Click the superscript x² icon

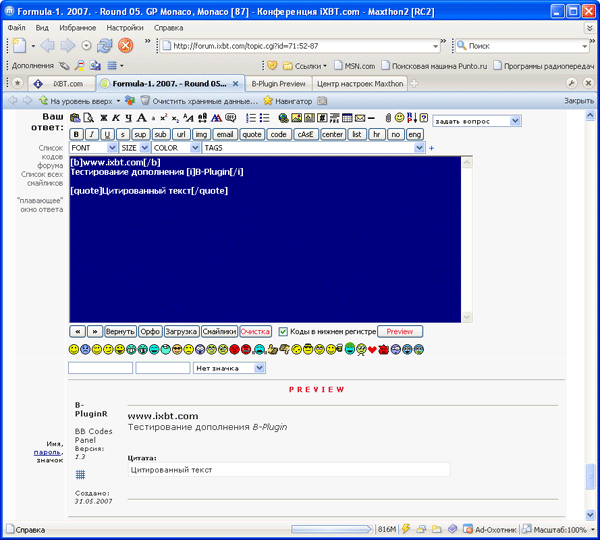tap(164, 118)
